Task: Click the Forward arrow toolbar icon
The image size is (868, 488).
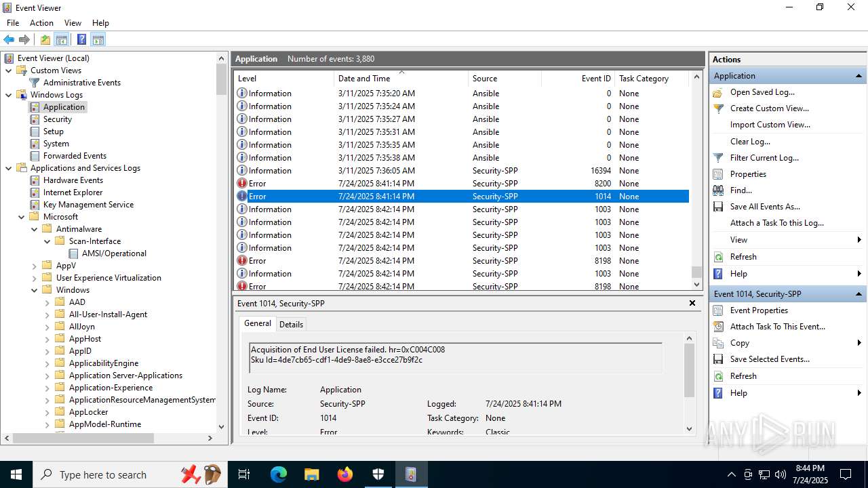Action: coord(24,39)
